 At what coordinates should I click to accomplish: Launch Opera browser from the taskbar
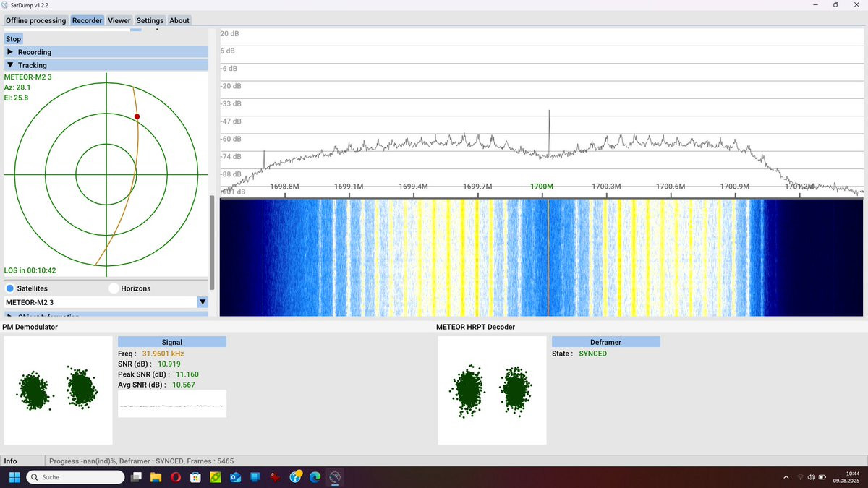click(x=176, y=477)
